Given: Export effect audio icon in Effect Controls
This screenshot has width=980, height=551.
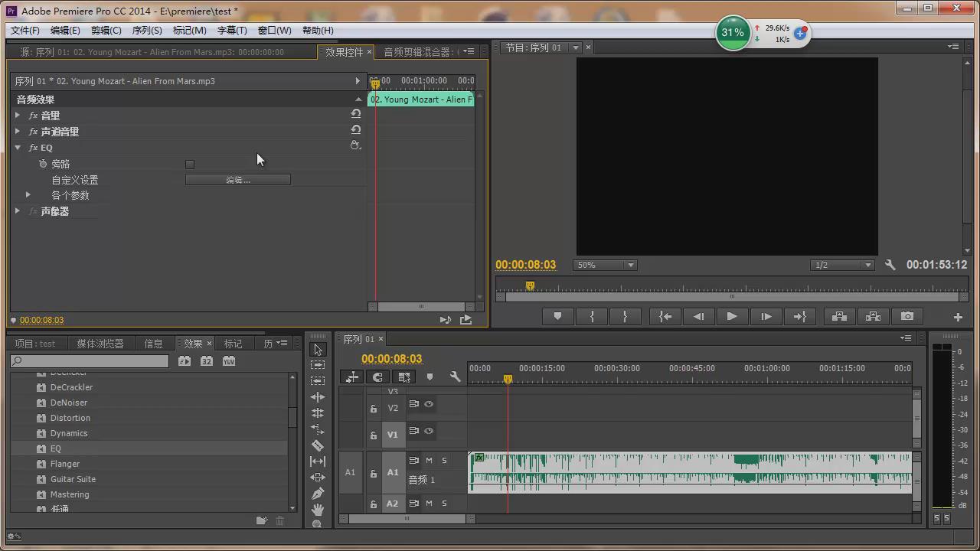Looking at the screenshot, I should click(465, 320).
